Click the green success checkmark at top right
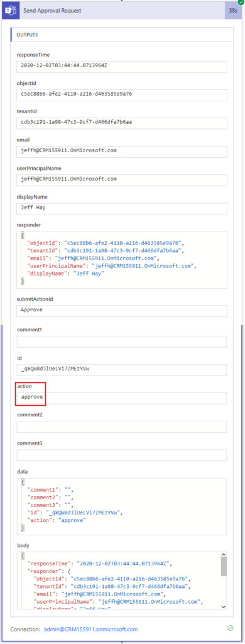 (x=241, y=3)
